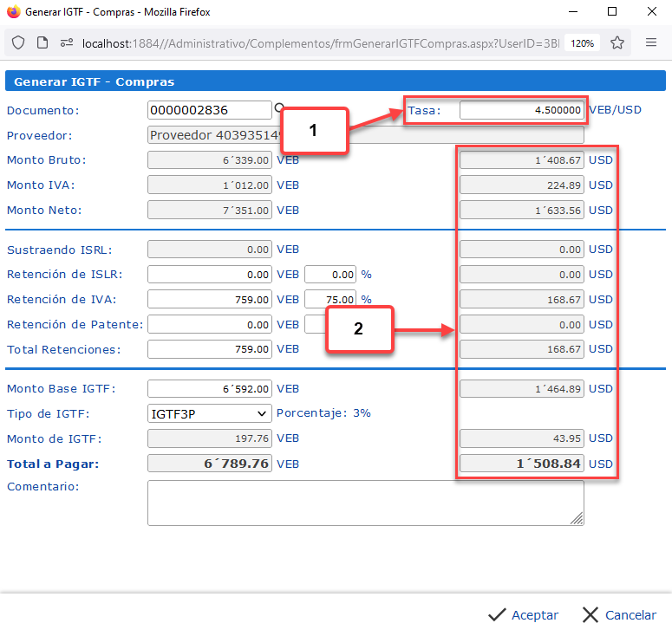Click inside the Comentario text area
672x636 pixels.
pos(365,503)
